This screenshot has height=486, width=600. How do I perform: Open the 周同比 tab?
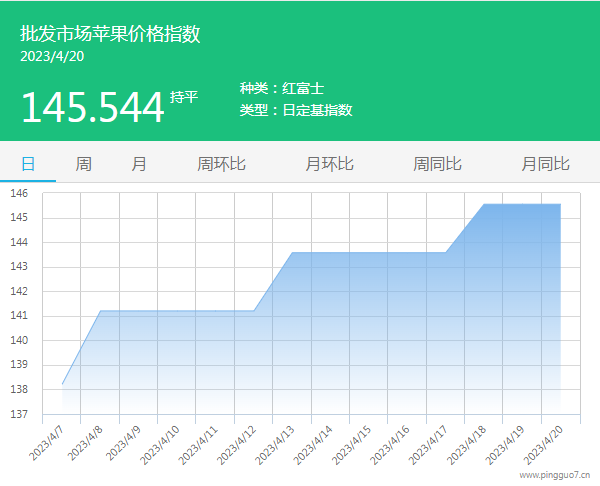coord(437,164)
